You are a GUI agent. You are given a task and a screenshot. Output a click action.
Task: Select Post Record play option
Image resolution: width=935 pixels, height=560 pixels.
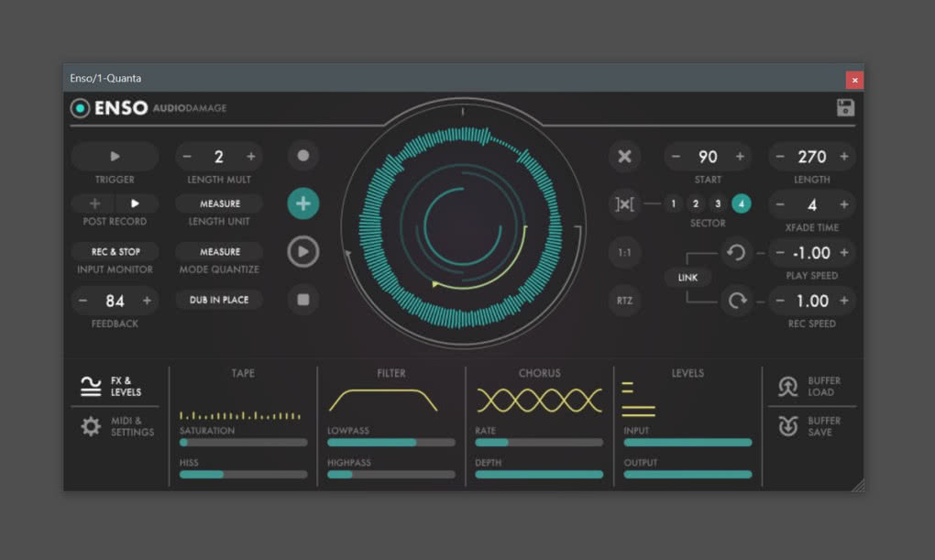136,203
